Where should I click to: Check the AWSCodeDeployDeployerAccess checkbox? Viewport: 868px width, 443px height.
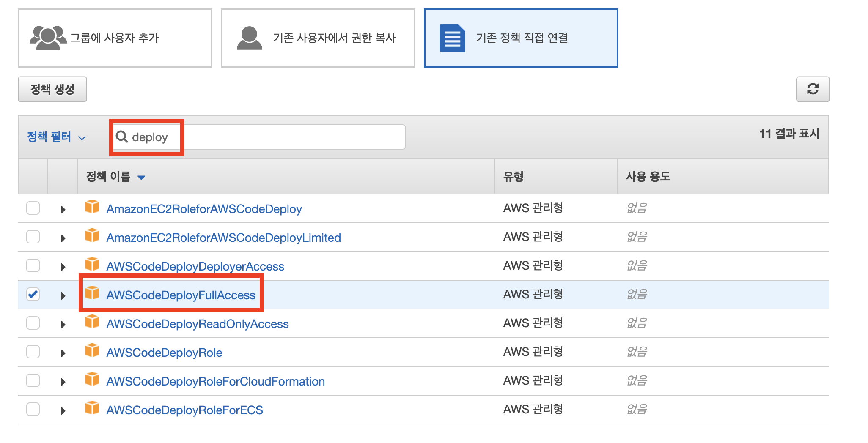coord(33,265)
